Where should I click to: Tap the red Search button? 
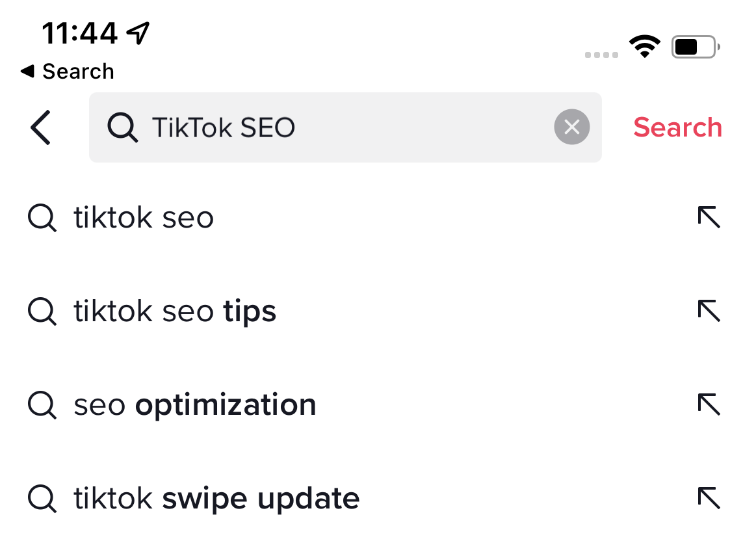pos(678,127)
